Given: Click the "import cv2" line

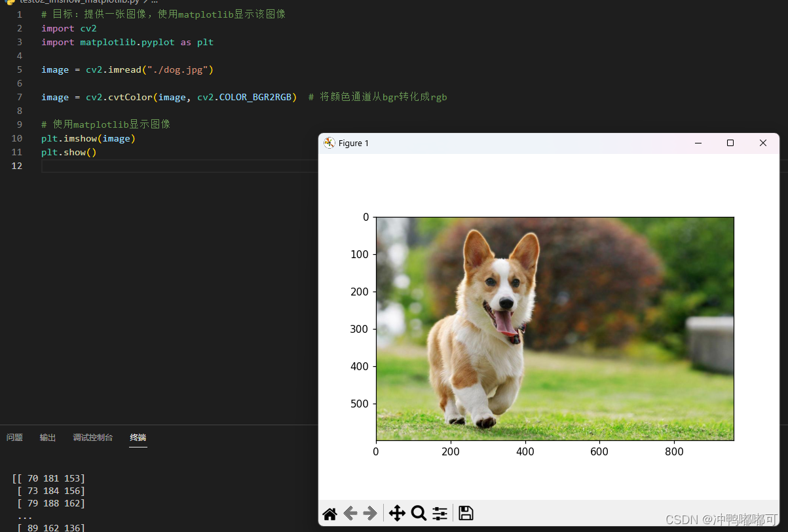Looking at the screenshot, I should (x=69, y=28).
